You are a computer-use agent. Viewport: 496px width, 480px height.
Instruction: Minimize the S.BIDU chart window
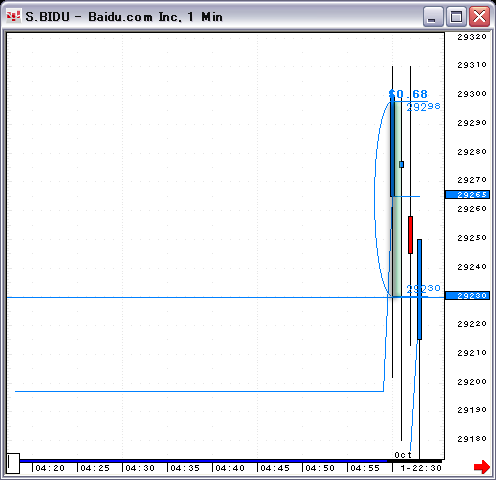coord(433,16)
